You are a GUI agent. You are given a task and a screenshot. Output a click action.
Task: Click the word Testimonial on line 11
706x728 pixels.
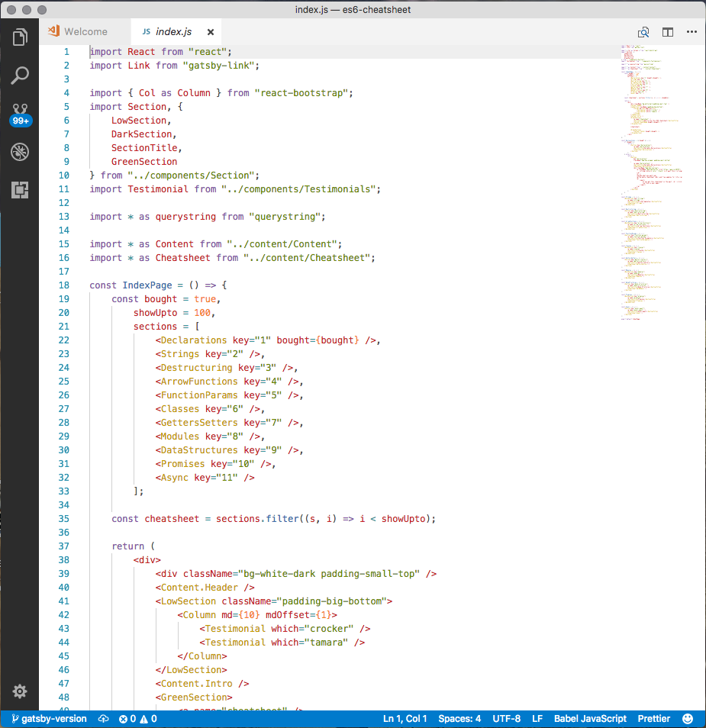[158, 189]
